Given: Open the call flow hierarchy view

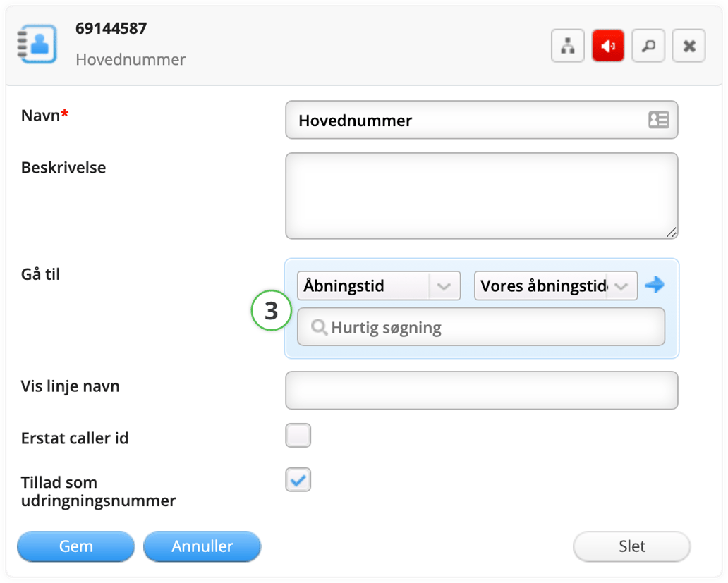Looking at the screenshot, I should pos(568,45).
